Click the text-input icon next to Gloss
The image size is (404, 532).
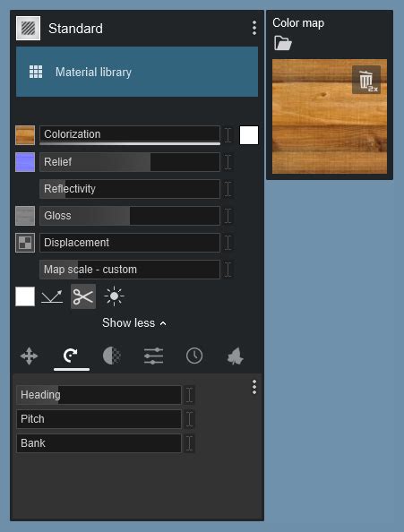(228, 216)
